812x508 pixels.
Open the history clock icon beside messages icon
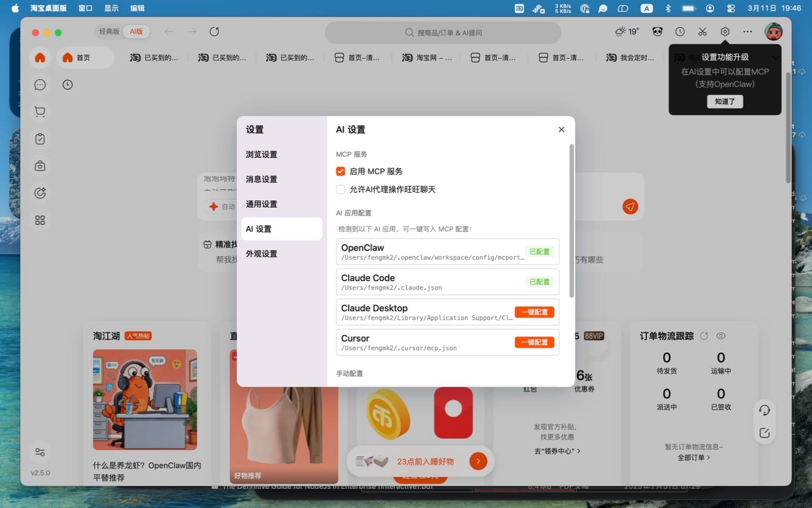pos(68,85)
